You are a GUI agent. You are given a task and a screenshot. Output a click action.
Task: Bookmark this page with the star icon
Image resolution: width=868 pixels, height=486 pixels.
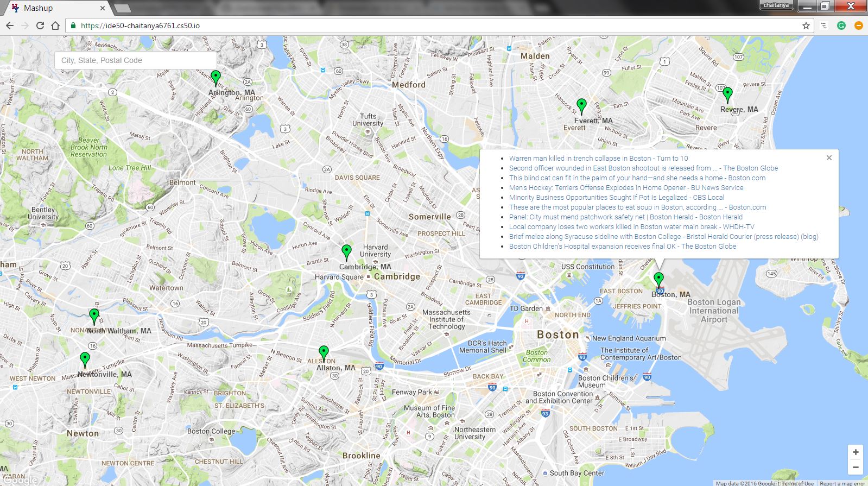(806, 26)
